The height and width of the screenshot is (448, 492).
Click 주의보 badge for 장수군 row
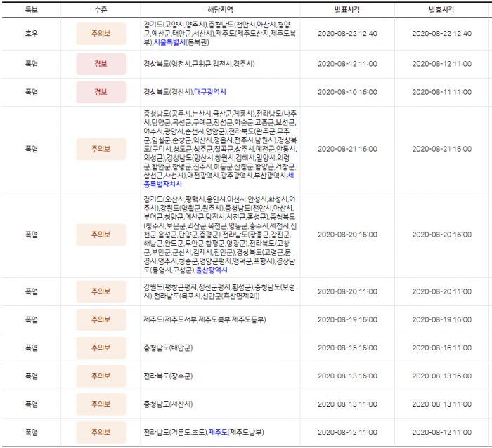pyautogui.click(x=101, y=376)
